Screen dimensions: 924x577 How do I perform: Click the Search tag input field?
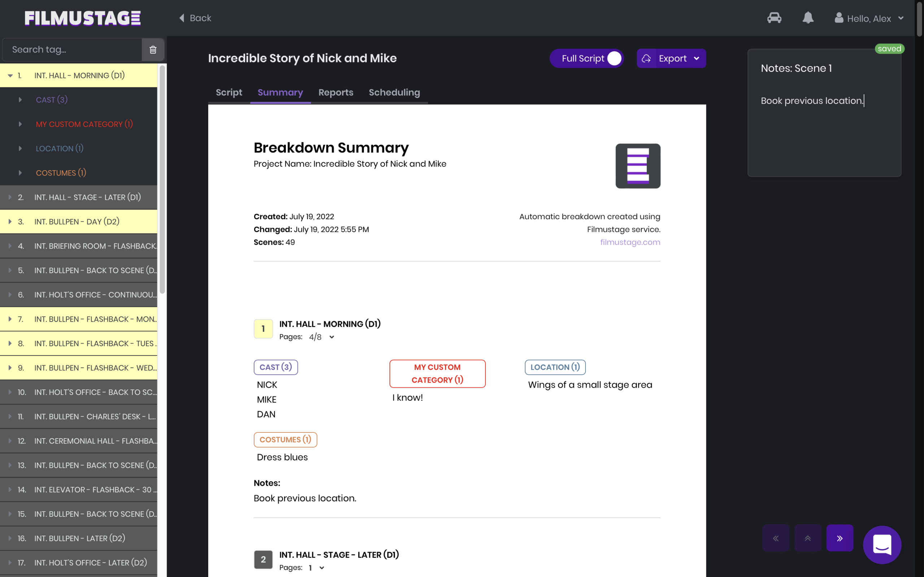73,50
